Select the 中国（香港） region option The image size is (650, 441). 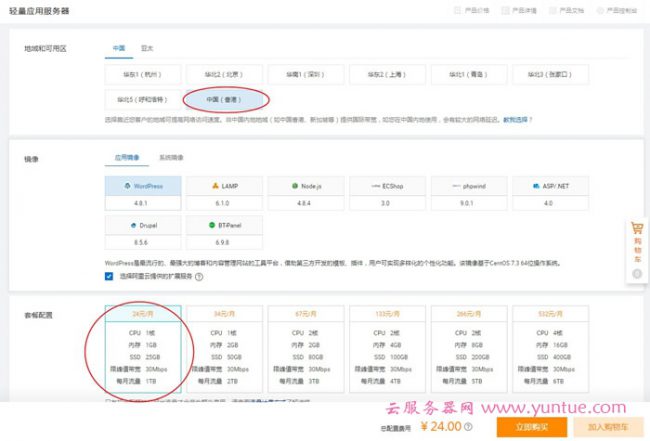(x=225, y=99)
